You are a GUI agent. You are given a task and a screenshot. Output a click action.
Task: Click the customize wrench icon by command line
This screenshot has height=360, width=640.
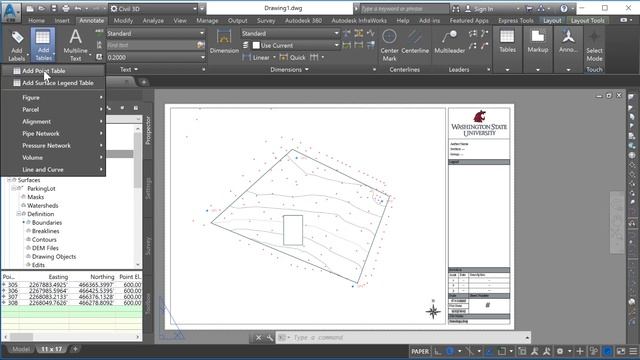click(x=270, y=338)
